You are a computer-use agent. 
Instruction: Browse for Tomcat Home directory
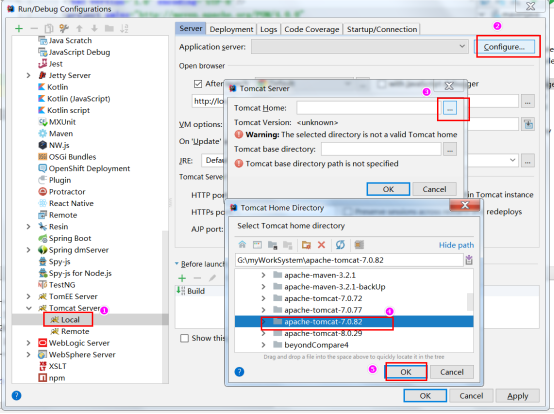(x=449, y=108)
